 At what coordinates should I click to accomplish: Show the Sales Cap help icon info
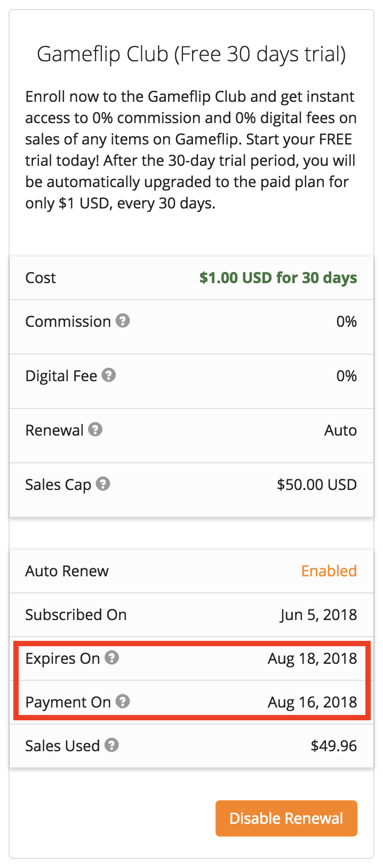tap(103, 484)
